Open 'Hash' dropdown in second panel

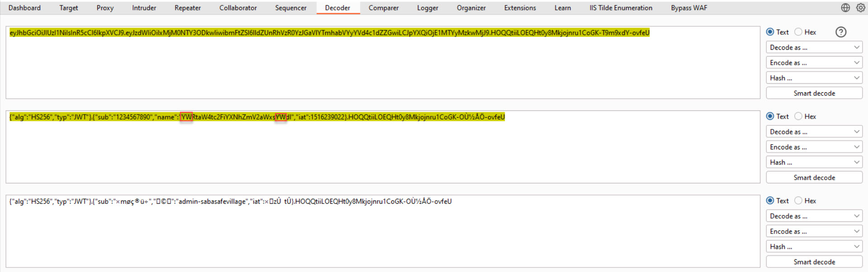click(814, 162)
